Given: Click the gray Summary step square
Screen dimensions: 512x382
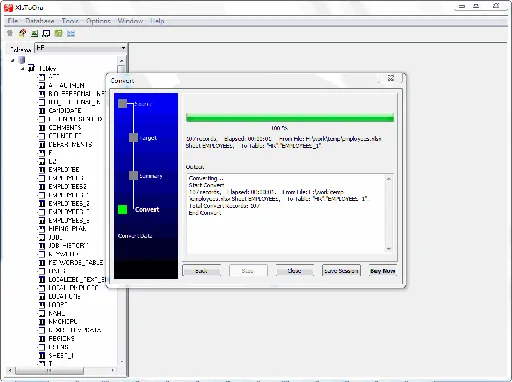Looking at the screenshot, I should [x=133, y=175].
